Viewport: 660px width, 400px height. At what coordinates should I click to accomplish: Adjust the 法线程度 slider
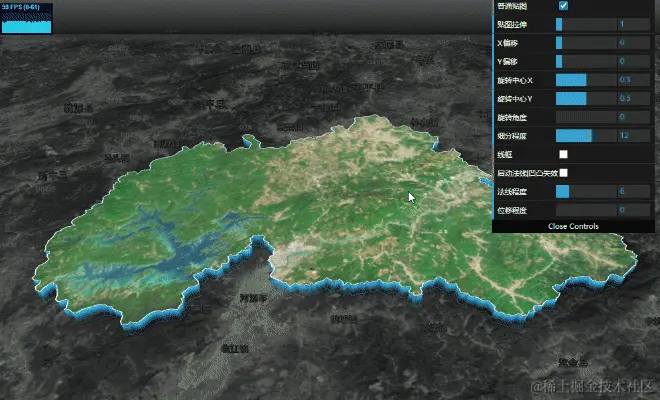tap(586, 192)
